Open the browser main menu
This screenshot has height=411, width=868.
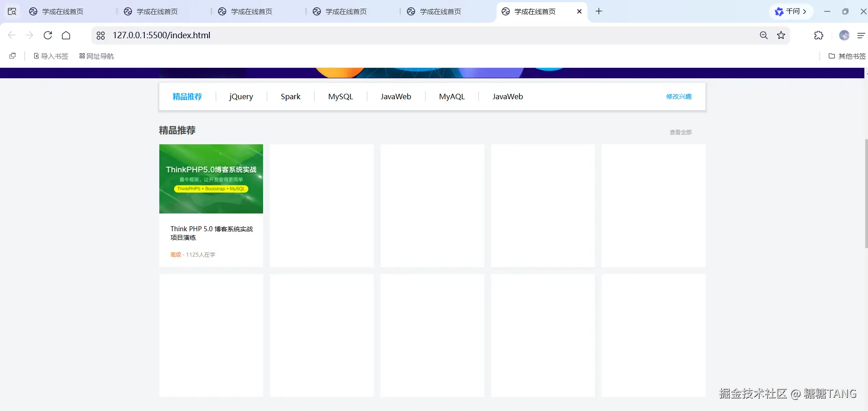[861, 36]
